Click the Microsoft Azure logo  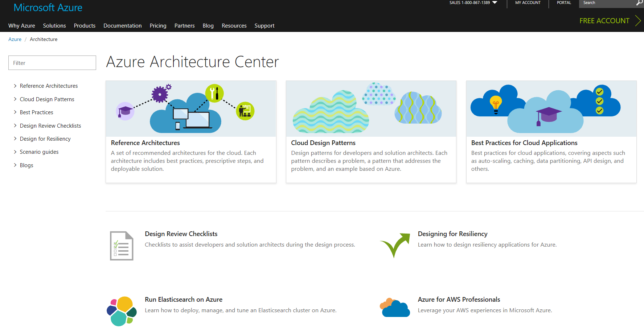pyautogui.click(x=48, y=7)
